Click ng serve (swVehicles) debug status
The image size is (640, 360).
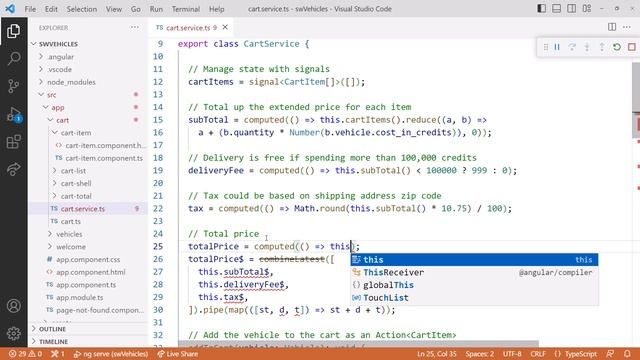coord(111,354)
